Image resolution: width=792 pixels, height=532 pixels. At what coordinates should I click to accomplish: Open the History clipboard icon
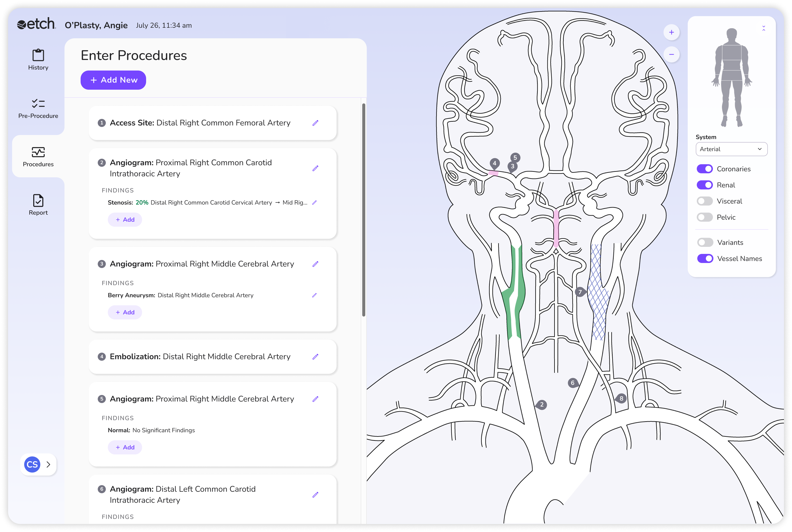tap(38, 55)
